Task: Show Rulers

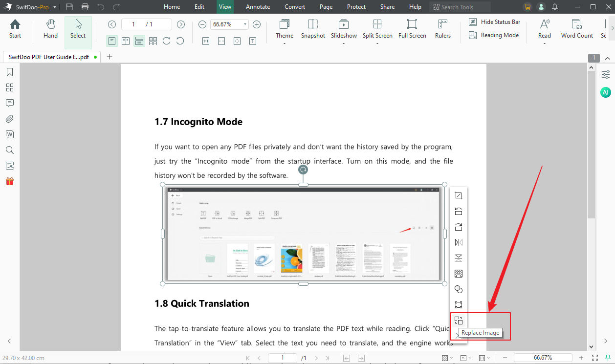Action: [443, 29]
